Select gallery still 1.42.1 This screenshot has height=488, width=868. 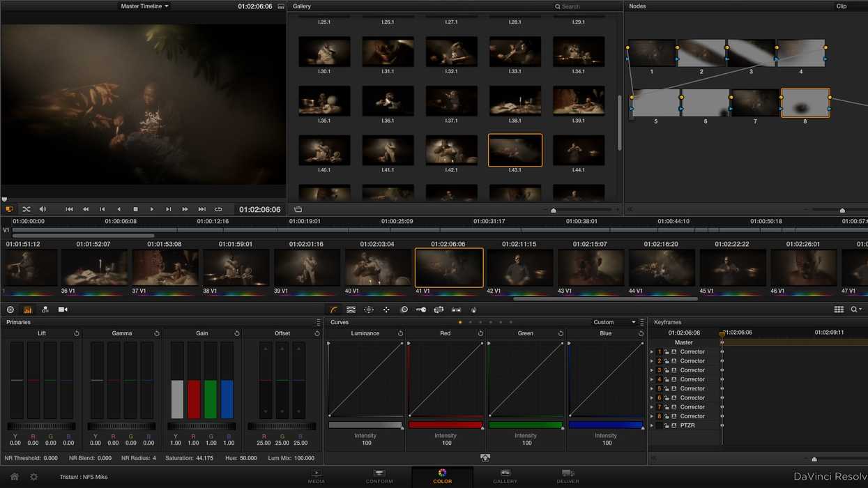click(x=452, y=150)
